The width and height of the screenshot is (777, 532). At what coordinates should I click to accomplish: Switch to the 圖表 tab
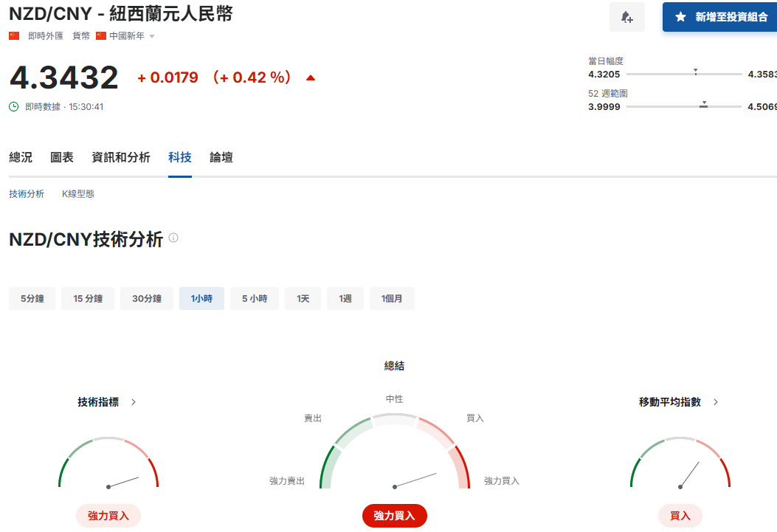[x=62, y=157]
